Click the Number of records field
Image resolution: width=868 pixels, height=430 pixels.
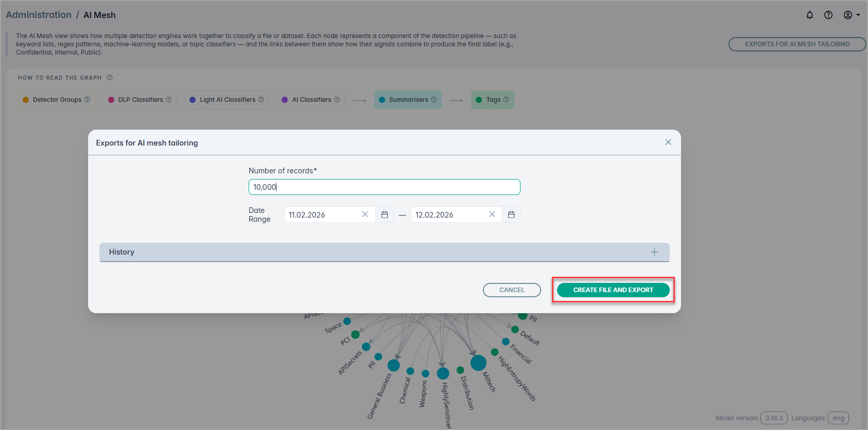point(384,187)
